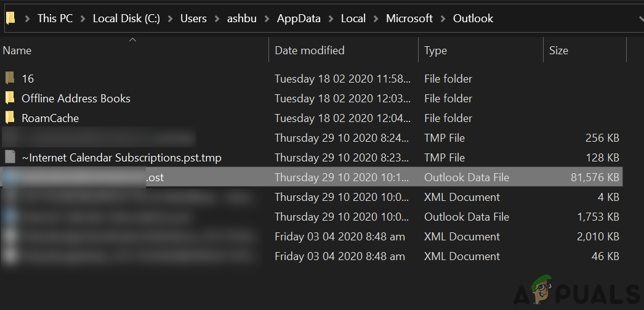Expand the chevron after Microsoft breadcrumb
Viewport: 644px width, 310px height.
click(443, 18)
